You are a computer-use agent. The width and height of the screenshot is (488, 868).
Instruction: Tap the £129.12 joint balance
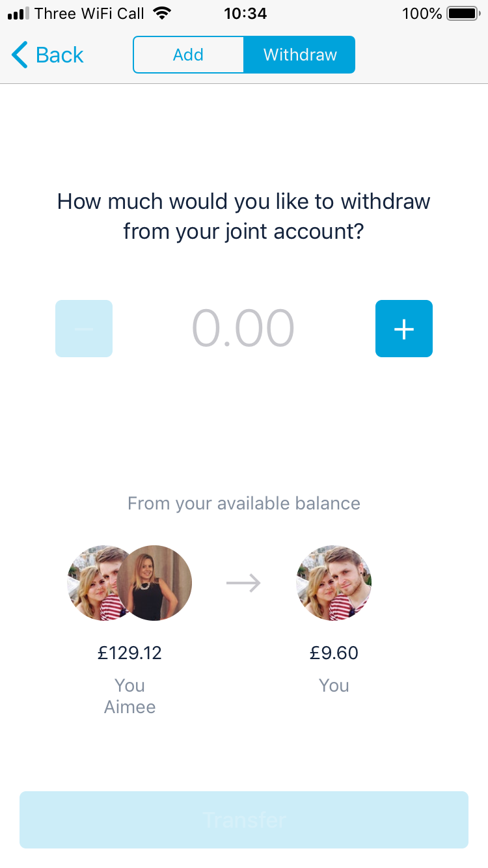(x=129, y=653)
